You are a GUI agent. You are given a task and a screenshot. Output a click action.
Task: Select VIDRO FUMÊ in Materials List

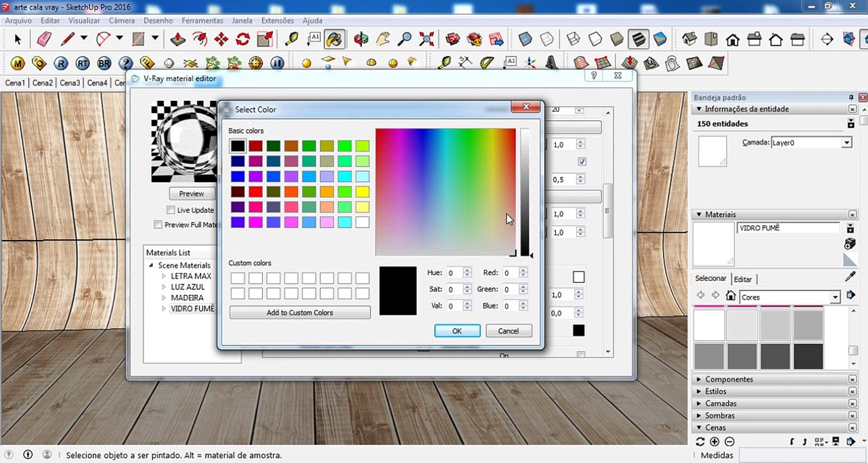(192, 309)
